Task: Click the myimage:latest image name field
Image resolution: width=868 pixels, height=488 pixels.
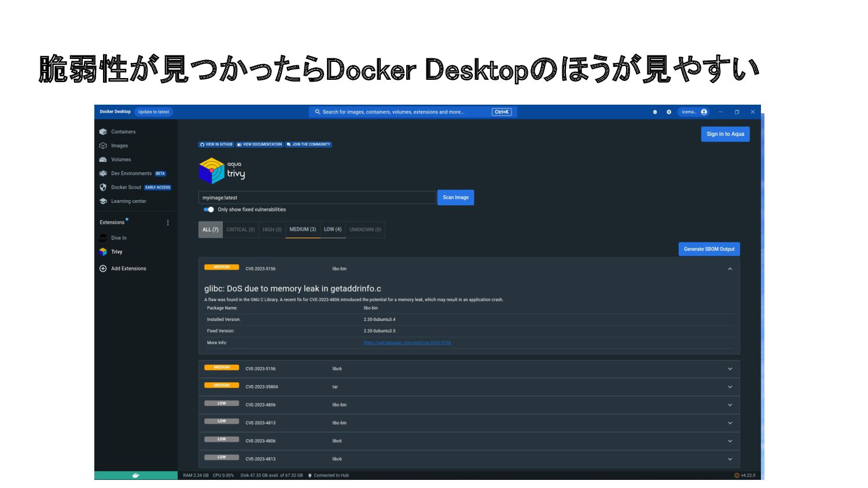Action: [x=317, y=198]
